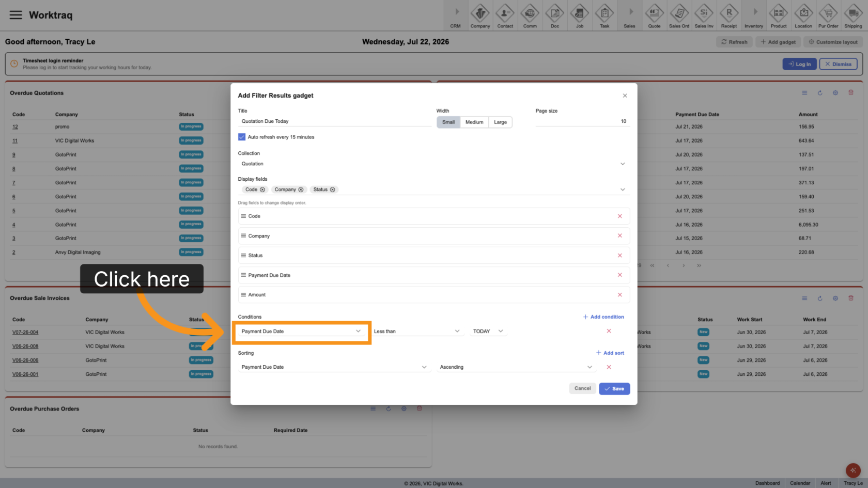Open the Receipt module icon
The height and width of the screenshot is (488, 868).
(729, 15)
